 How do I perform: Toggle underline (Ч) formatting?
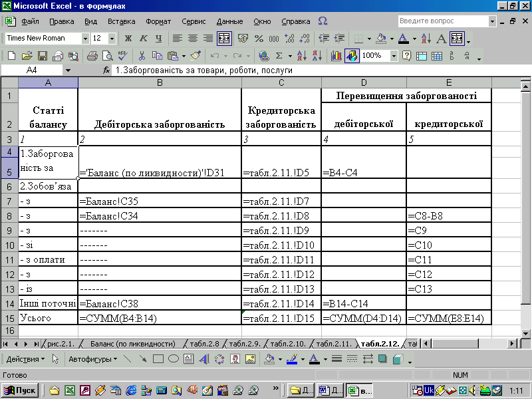point(158,39)
